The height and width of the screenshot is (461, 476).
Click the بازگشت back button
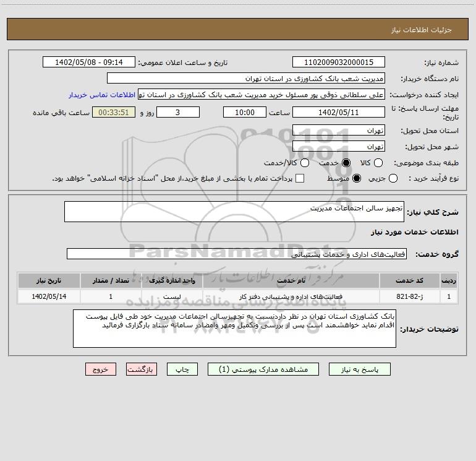coord(142,369)
